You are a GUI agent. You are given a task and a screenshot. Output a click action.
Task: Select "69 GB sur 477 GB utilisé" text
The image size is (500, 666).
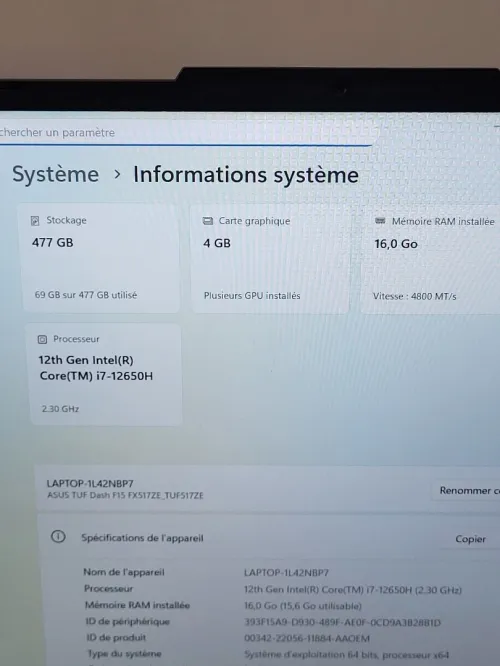coord(86,295)
